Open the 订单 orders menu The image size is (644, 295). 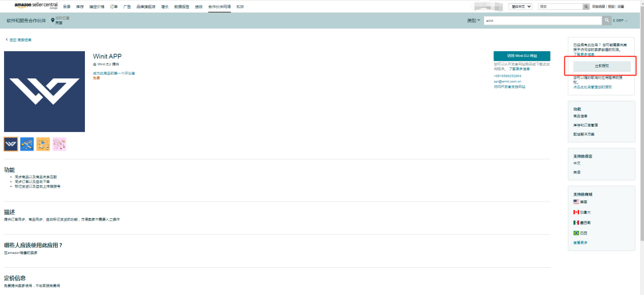(114, 7)
